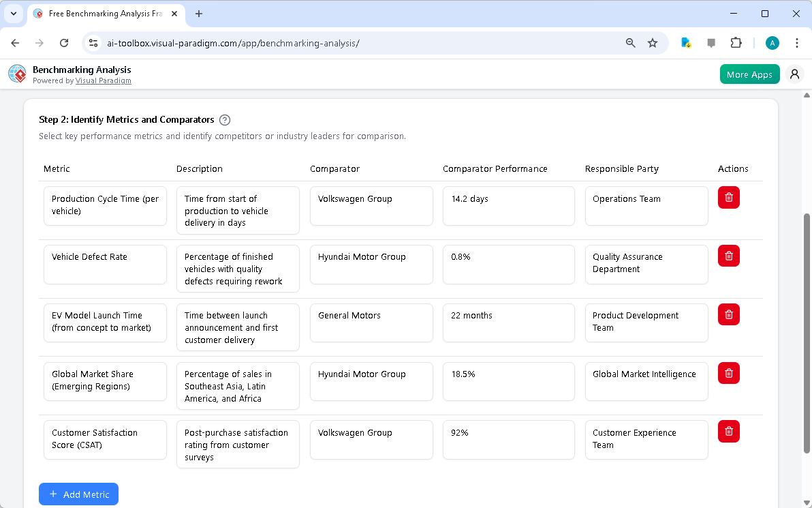Open the browser extensions puzzle icon

tap(736, 42)
